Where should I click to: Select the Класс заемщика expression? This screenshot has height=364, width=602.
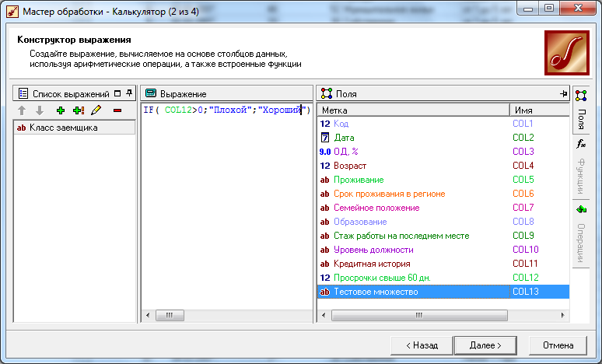(x=75, y=128)
